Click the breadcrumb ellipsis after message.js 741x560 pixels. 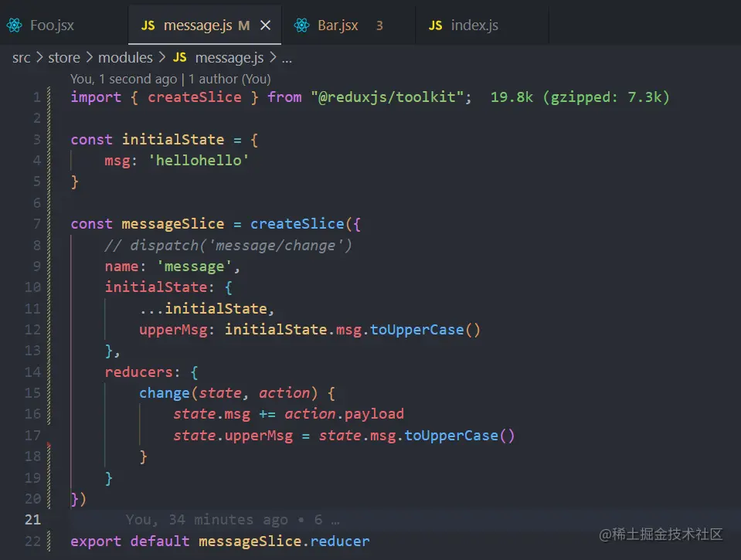287,59
